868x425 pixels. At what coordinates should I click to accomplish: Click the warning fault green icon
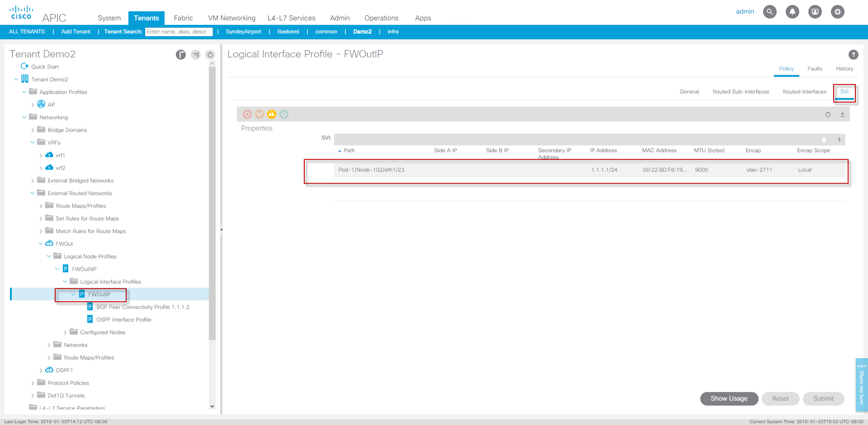coord(284,114)
